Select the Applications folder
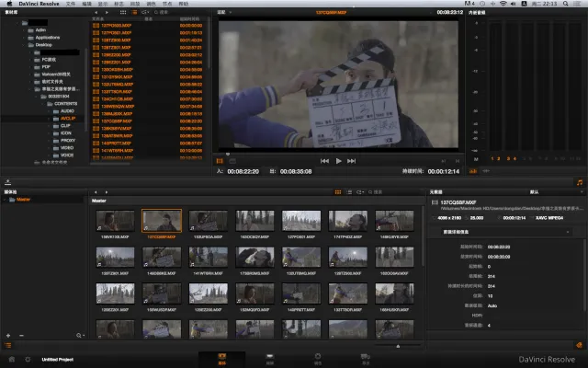Screen dimensions: 588x368 (47, 38)
